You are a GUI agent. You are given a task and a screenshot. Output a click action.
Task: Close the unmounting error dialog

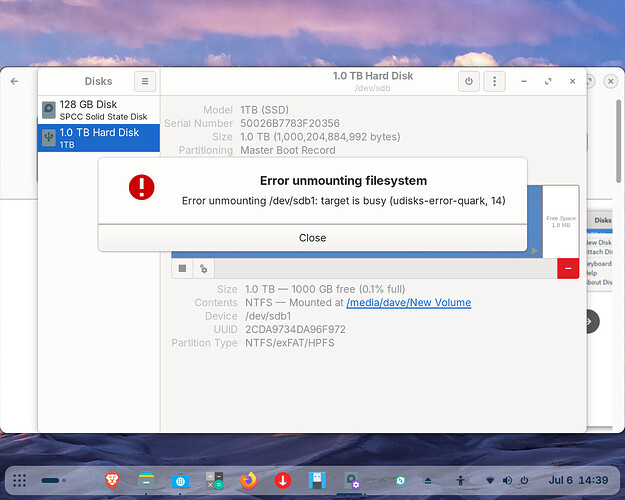click(312, 238)
